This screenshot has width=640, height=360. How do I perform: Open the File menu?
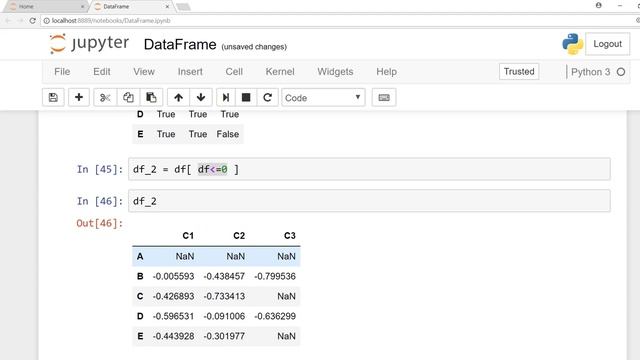(x=62, y=72)
